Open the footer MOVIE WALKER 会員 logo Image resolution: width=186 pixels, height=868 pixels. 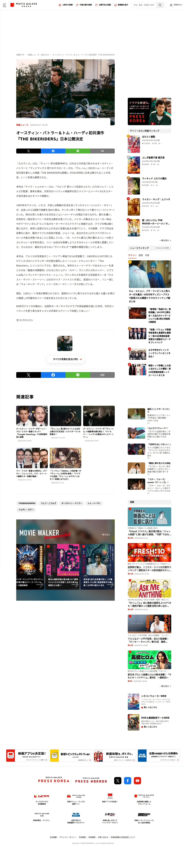coord(42,814)
